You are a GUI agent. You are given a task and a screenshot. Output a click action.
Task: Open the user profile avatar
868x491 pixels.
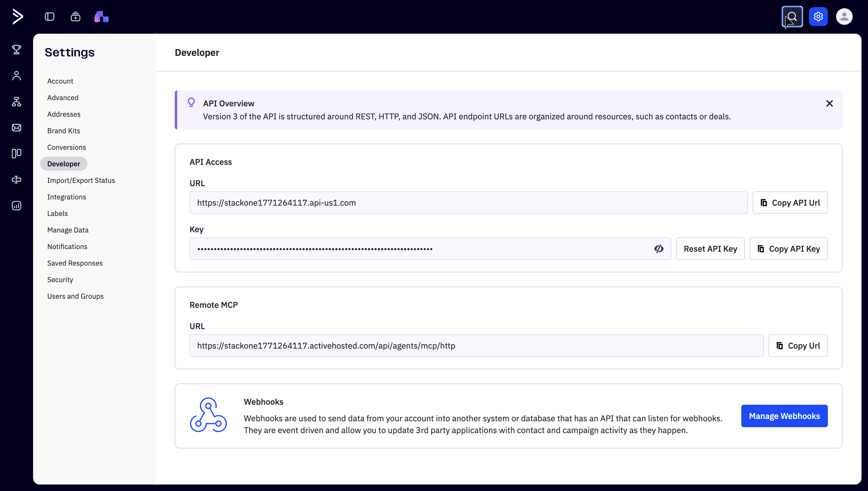[844, 17]
